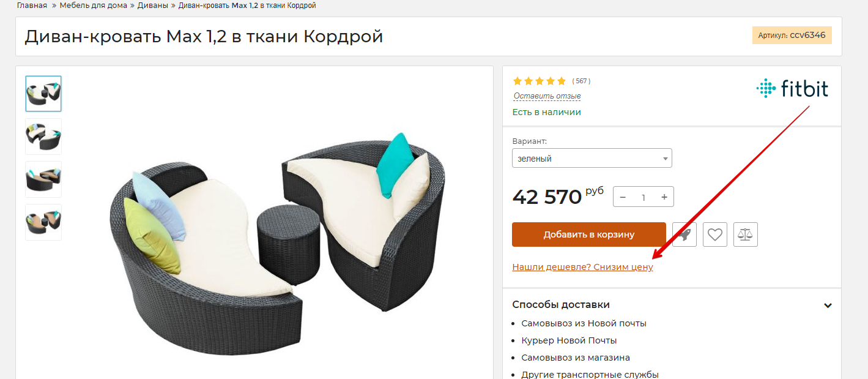Viewport: 868px width, 379px height.
Task: Click the Способы доставки heading
Action: pos(561,305)
